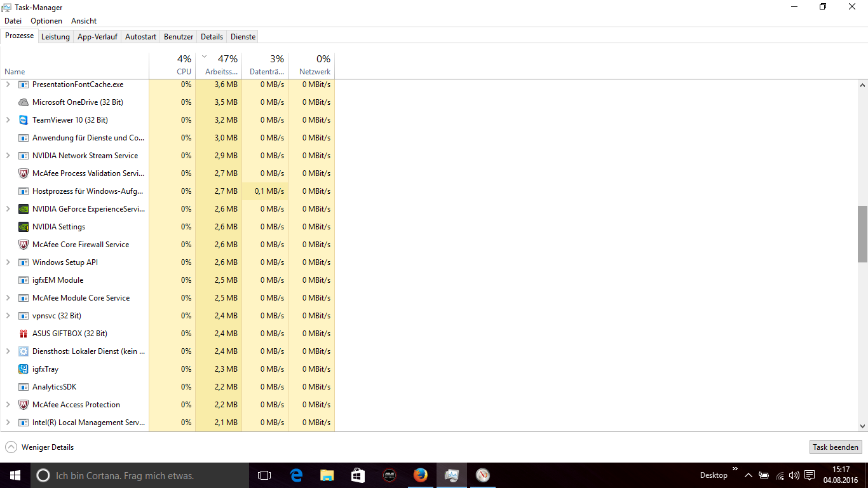
Task: Click the scrollbar down arrow
Action: tap(862, 426)
